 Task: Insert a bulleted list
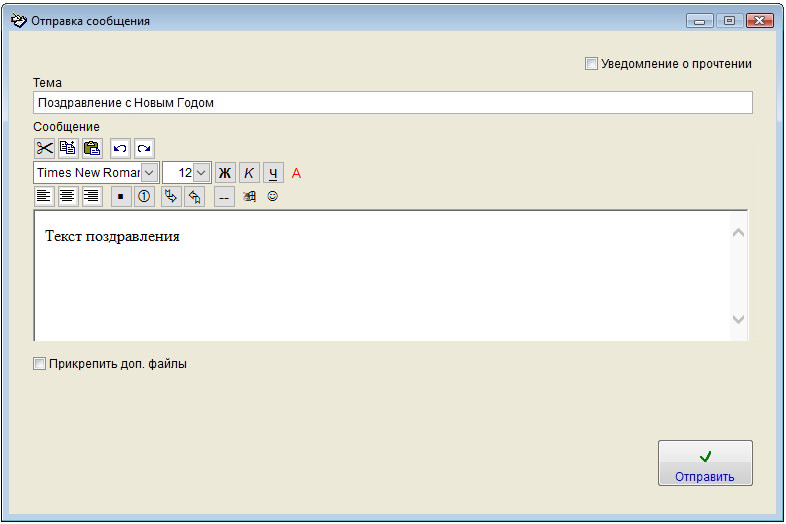[x=121, y=196]
